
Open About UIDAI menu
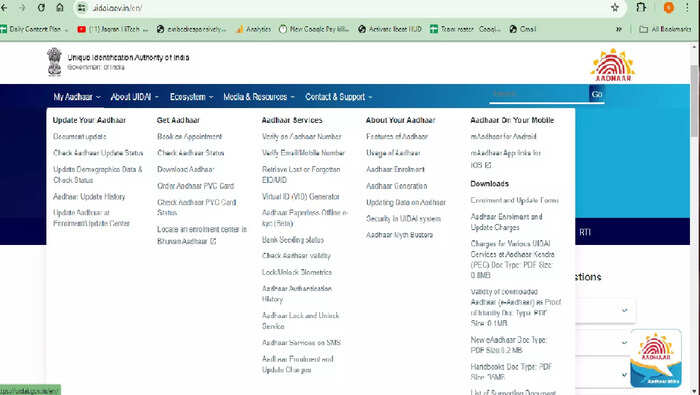134,97
